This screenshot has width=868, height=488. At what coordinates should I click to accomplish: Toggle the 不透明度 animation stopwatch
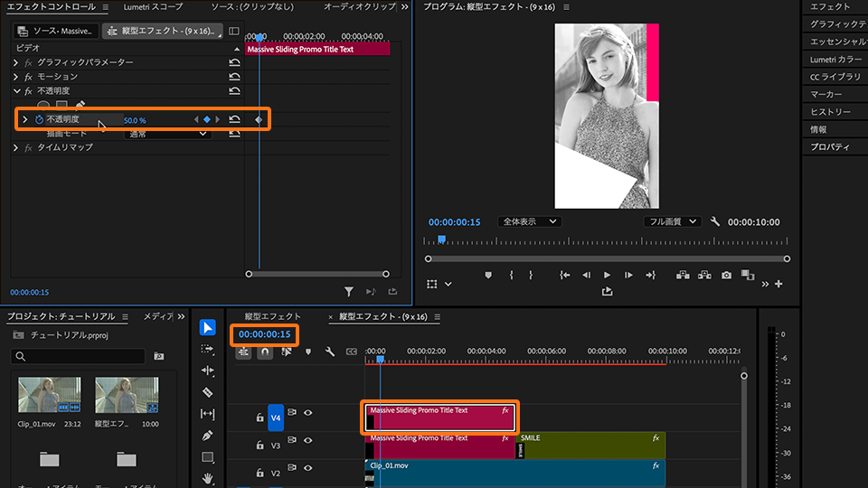tap(39, 119)
